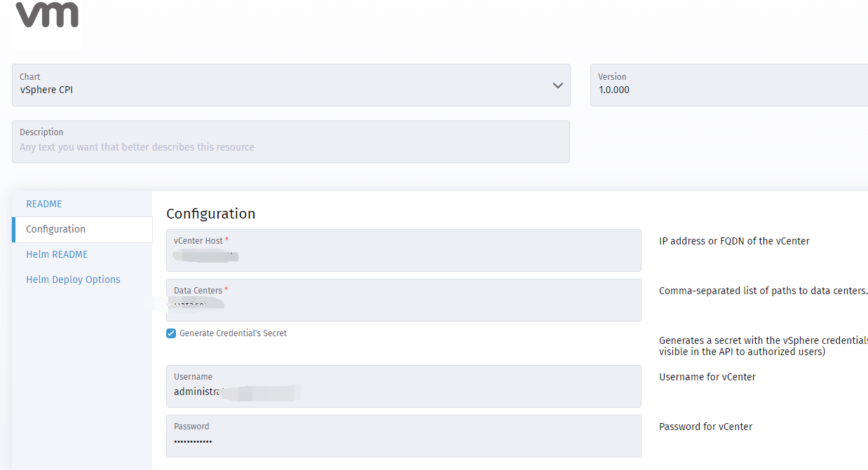
Task: Click the 'Password for vCenter' help text
Action: 705,427
